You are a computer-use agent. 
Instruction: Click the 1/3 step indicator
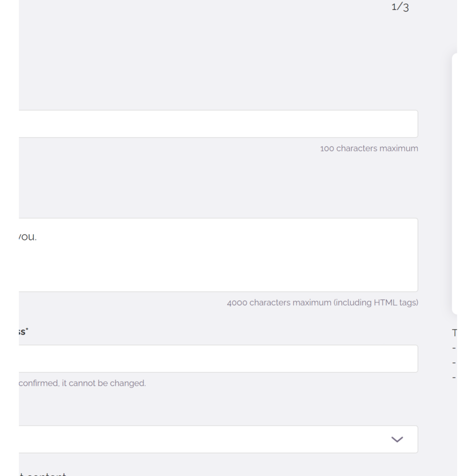(400, 7)
